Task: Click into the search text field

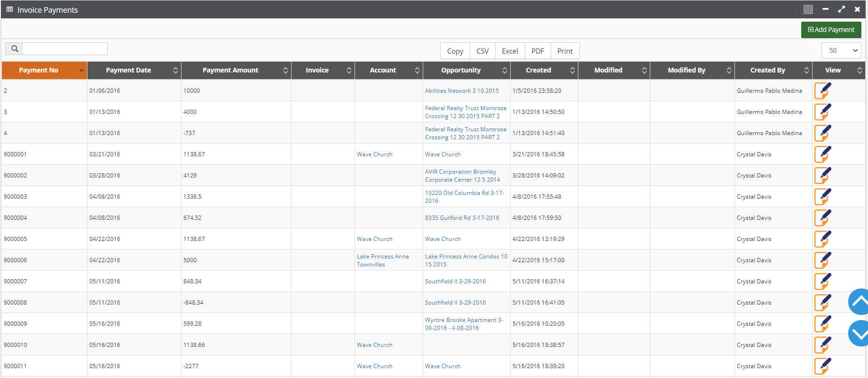Action: click(x=65, y=49)
